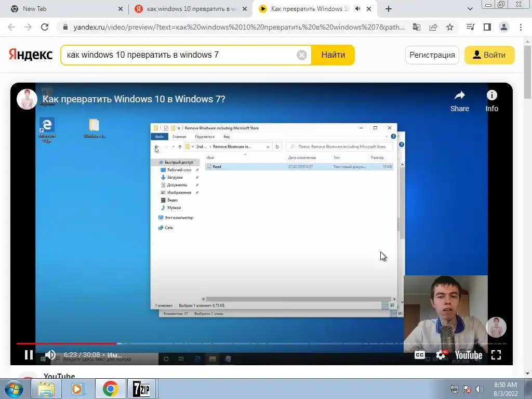
Task: Click the Chrome taskbar icon
Action: [110, 389]
